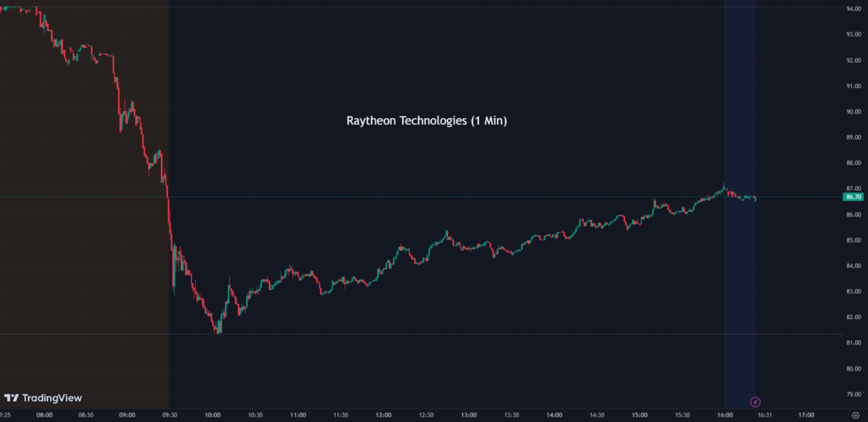
Task: Open chart settings hexagon icon
Action: [x=855, y=415]
